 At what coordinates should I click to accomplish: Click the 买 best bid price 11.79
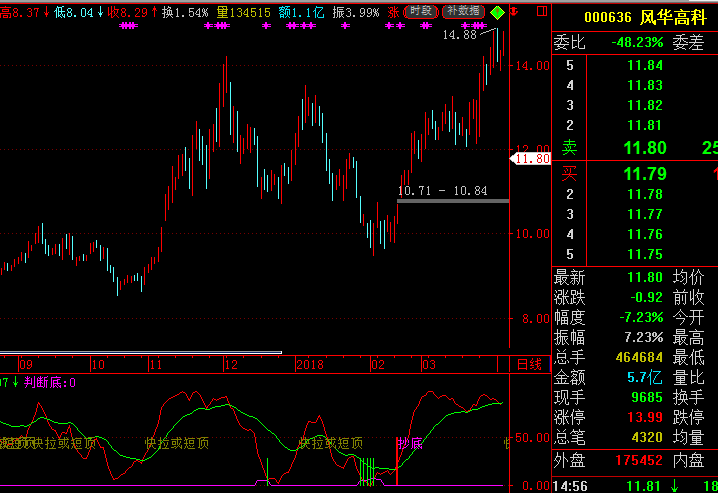click(x=645, y=174)
